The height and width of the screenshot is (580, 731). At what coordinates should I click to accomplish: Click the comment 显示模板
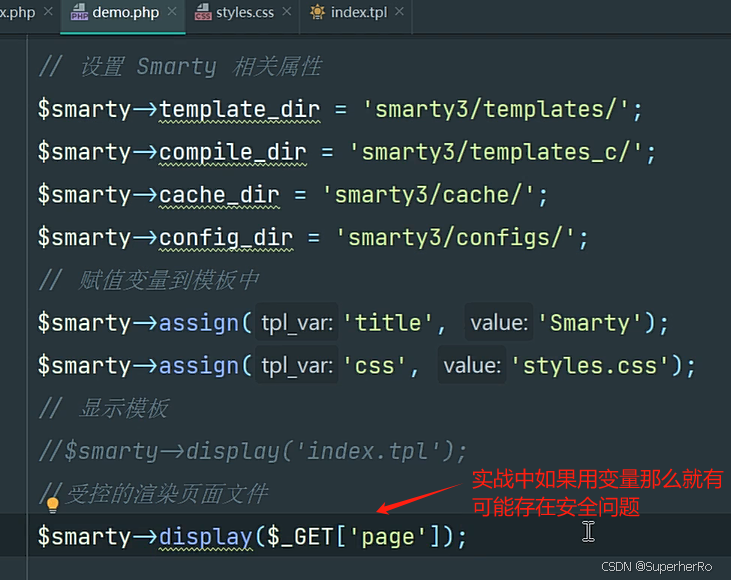tap(104, 408)
